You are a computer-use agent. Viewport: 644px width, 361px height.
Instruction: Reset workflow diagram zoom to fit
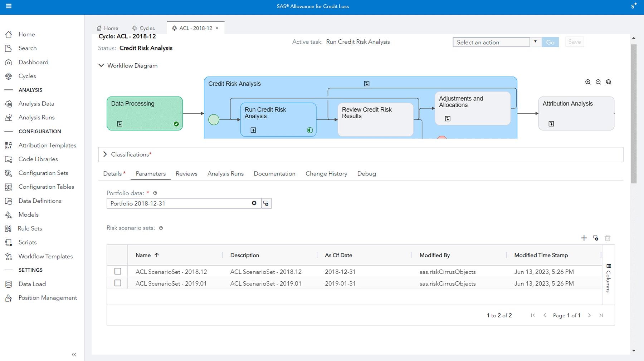(609, 82)
